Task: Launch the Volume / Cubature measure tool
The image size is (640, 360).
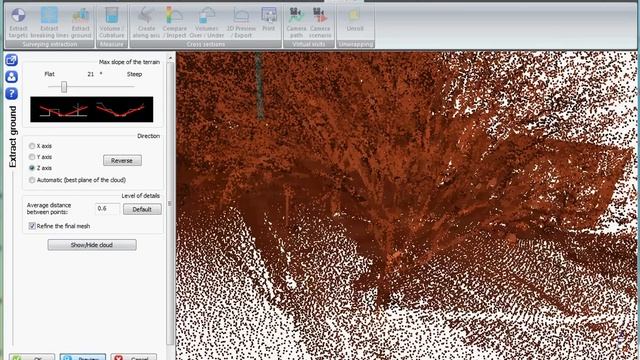Action: [x=111, y=23]
